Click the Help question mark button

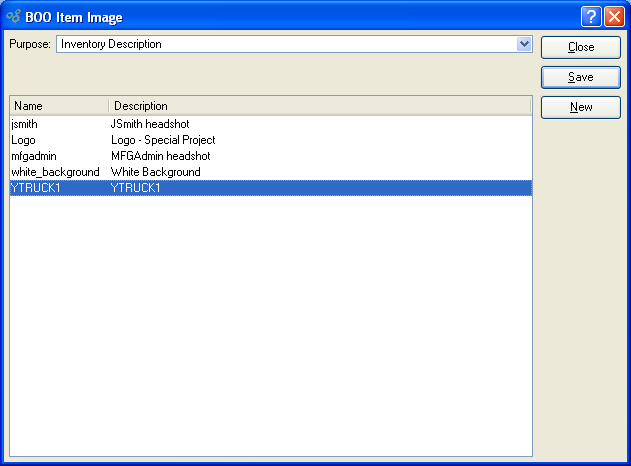pos(592,16)
